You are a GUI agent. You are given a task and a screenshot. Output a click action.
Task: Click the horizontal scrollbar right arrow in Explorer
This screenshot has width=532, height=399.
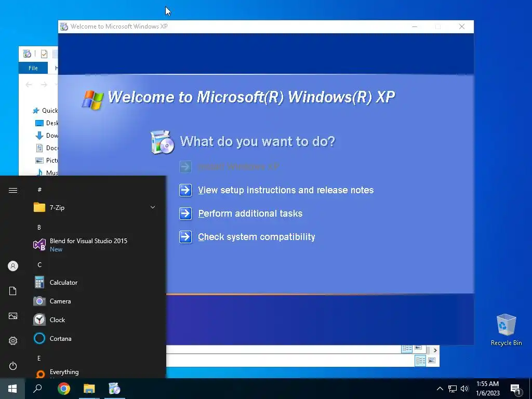(435, 350)
